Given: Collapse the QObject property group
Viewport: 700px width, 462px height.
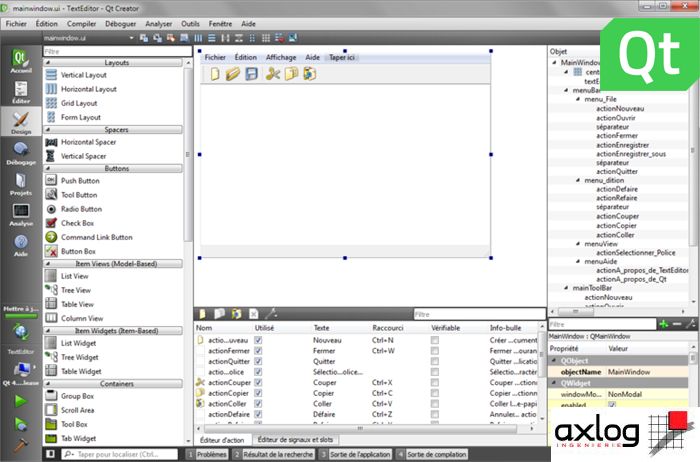Looking at the screenshot, I should click(555, 360).
